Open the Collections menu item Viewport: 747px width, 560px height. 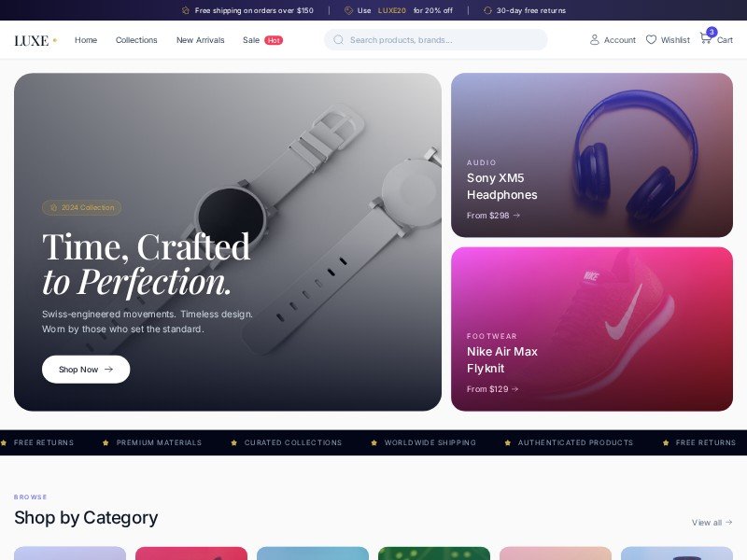point(136,40)
